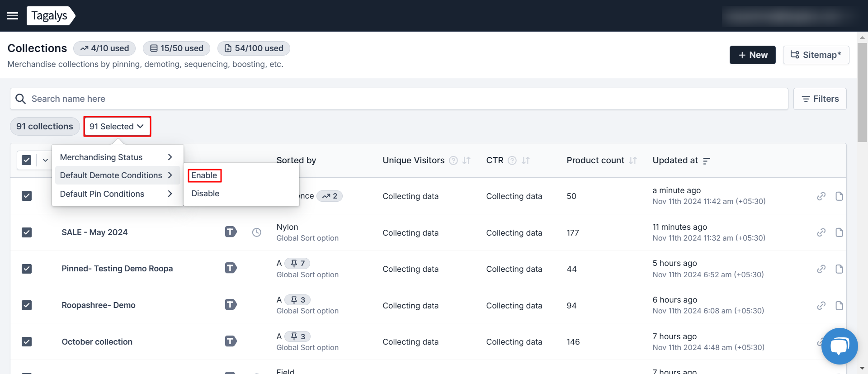Viewport: 868px width, 374px height.
Task: Copy link for Pinned- Testing Demo Roopa row
Action: [821, 269]
